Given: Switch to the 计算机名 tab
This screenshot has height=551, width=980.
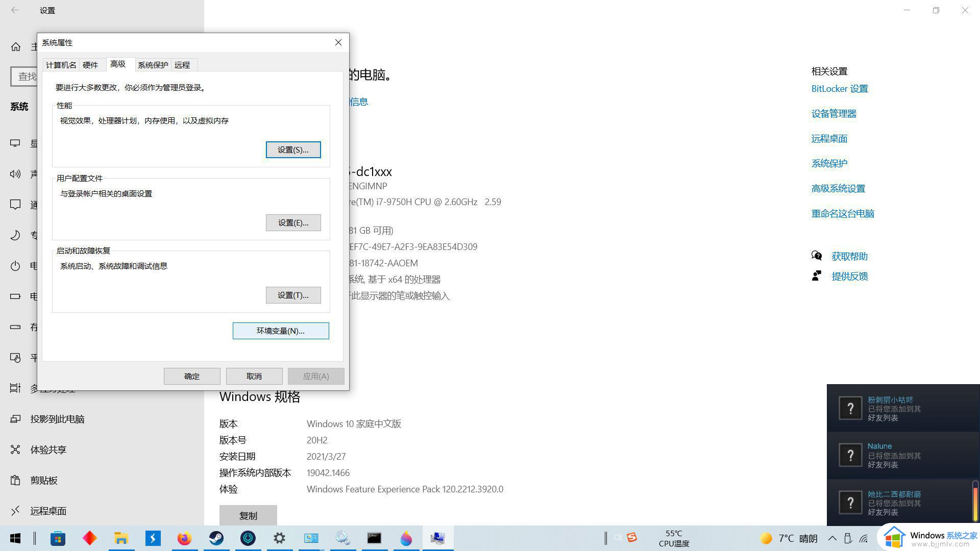Looking at the screenshot, I should (x=61, y=65).
